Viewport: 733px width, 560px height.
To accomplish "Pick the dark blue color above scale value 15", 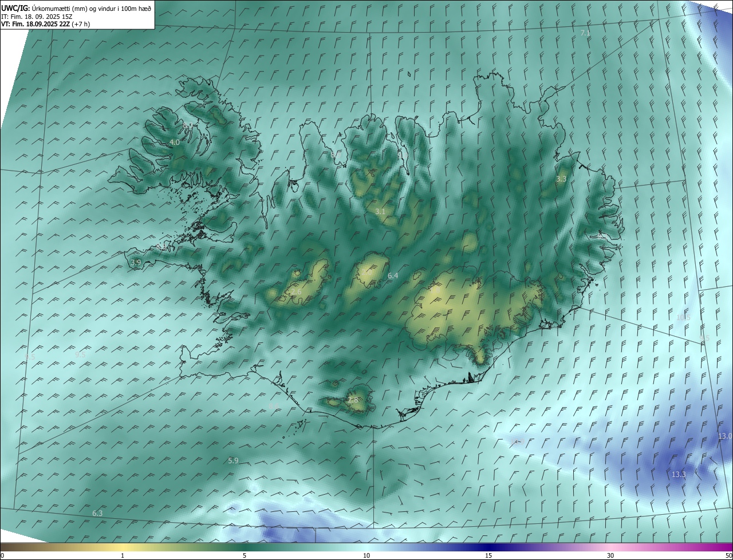I will click(x=488, y=547).
